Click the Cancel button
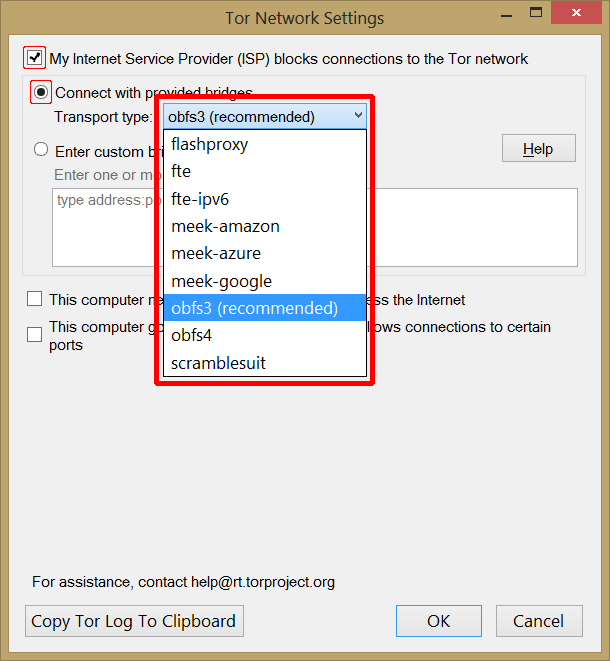The height and width of the screenshot is (661, 610). coord(539,621)
